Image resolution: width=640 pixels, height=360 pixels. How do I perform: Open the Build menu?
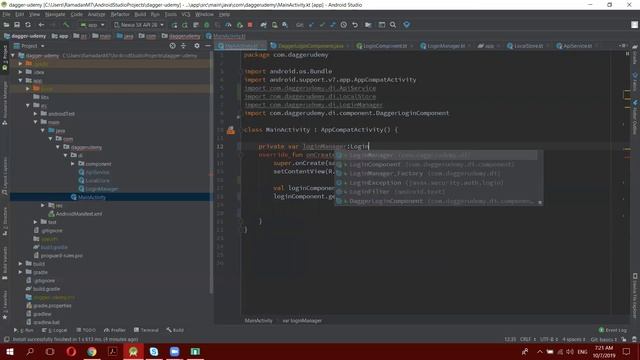coord(140,14)
